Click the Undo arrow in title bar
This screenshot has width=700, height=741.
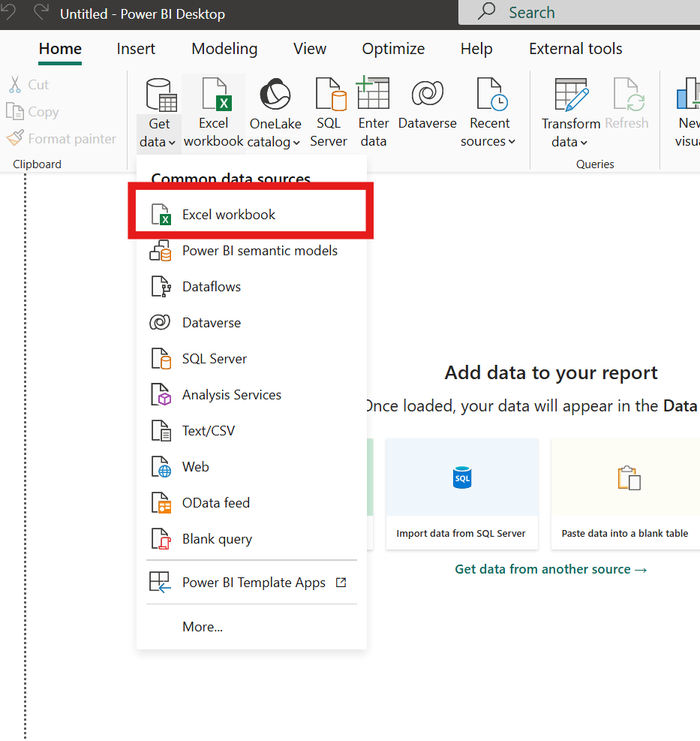click(8, 11)
